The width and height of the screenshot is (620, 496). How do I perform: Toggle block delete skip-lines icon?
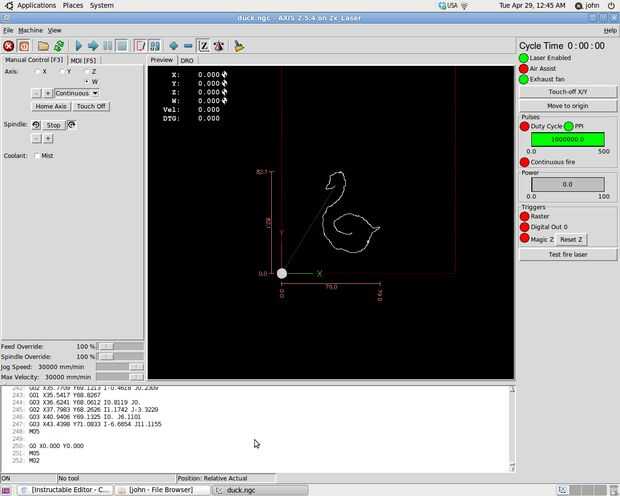[x=140, y=46]
